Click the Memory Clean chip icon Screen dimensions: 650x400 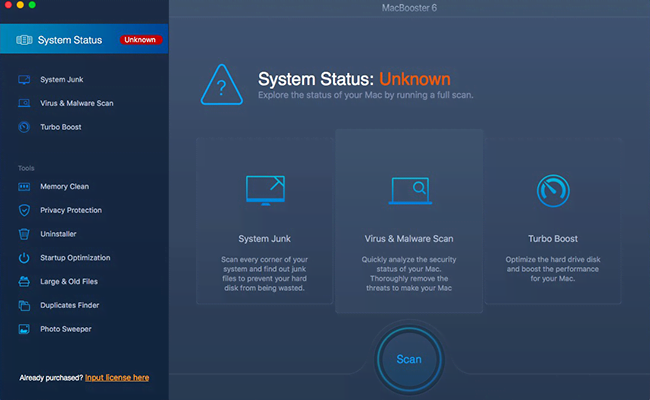[x=24, y=187]
